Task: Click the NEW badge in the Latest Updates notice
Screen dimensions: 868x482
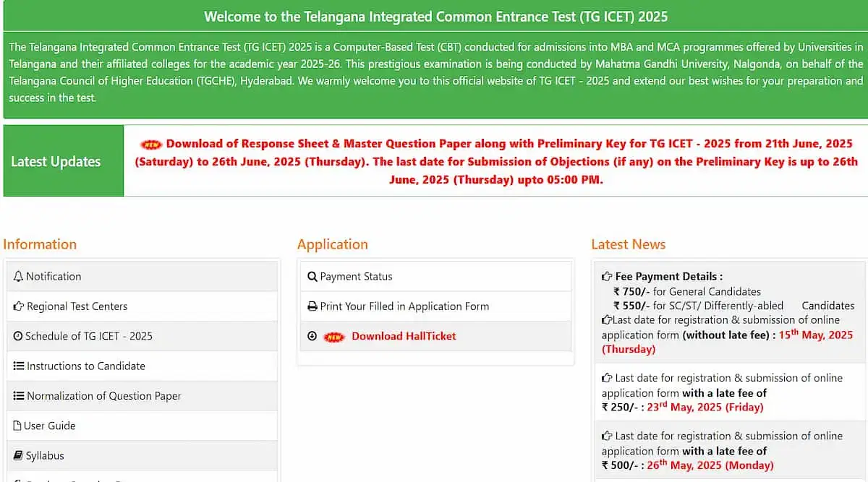Action: point(151,144)
